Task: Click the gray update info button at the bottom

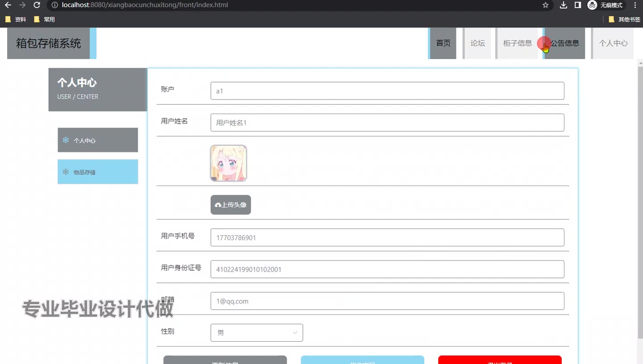Action: pyautogui.click(x=225, y=360)
